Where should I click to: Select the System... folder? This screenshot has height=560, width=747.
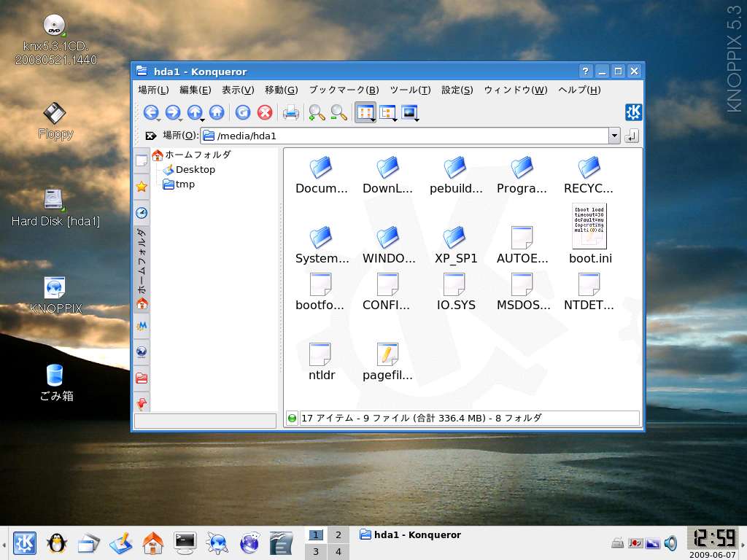(x=322, y=245)
